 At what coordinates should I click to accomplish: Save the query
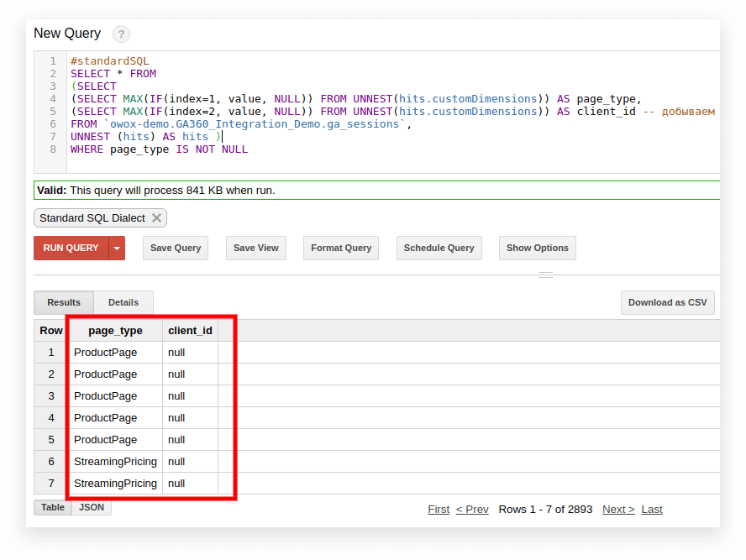(x=175, y=248)
